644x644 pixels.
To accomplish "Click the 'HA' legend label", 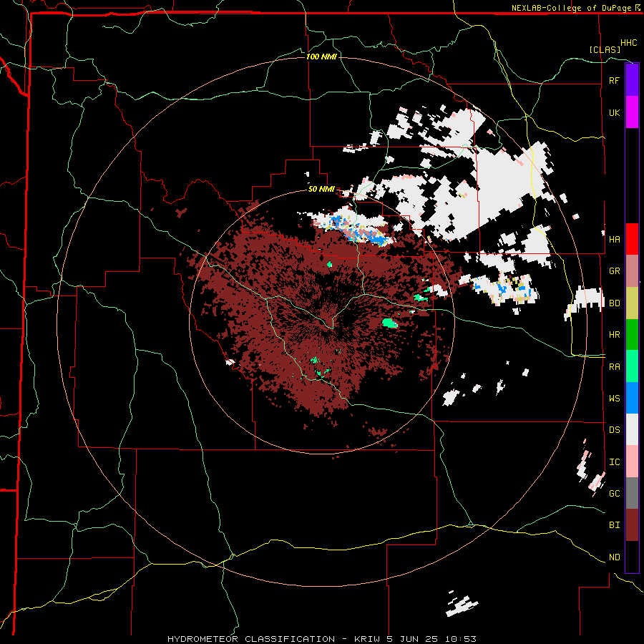I will (x=614, y=240).
